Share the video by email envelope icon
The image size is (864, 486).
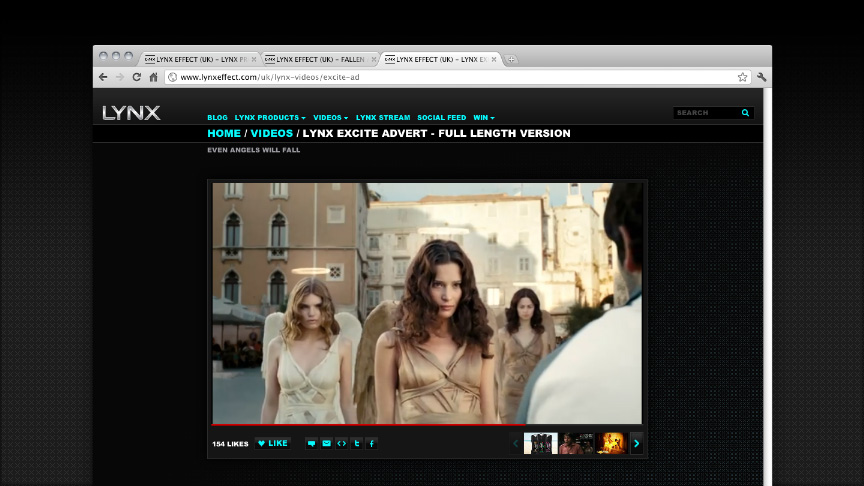326,444
